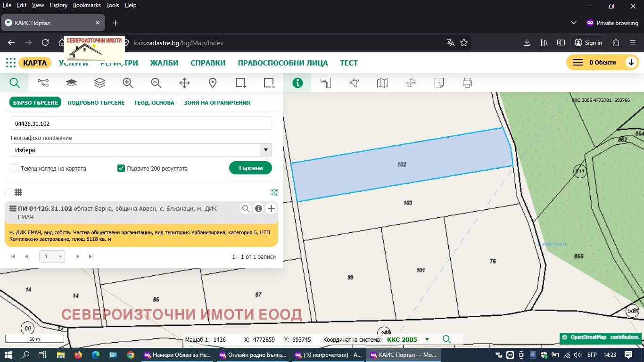Open the 'ККС 2005' coordinate system dropdown
Viewport: 644px width, 362px height.
(x=427, y=339)
